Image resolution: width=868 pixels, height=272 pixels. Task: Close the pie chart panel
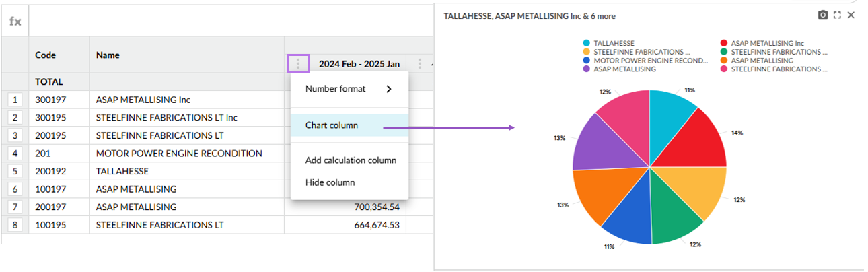click(x=851, y=15)
